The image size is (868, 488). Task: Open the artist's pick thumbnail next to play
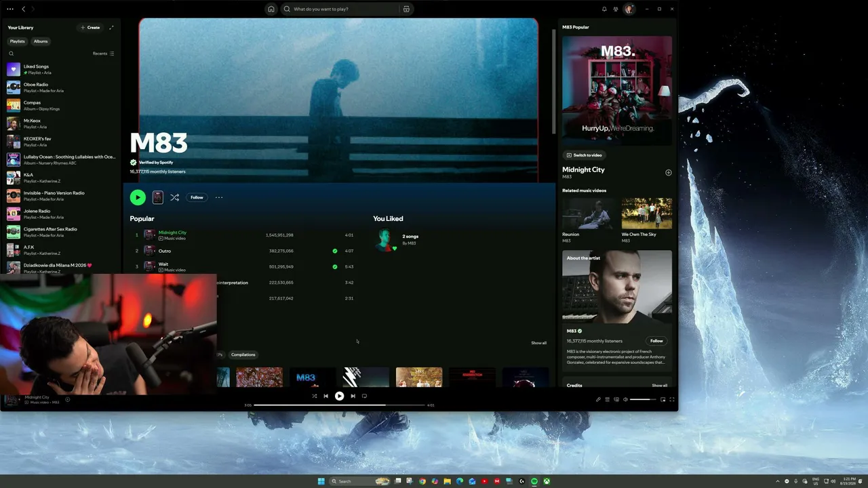point(157,197)
